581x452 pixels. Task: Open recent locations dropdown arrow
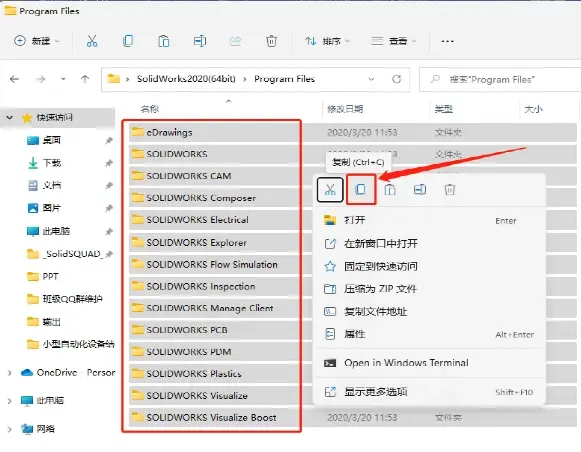point(63,79)
